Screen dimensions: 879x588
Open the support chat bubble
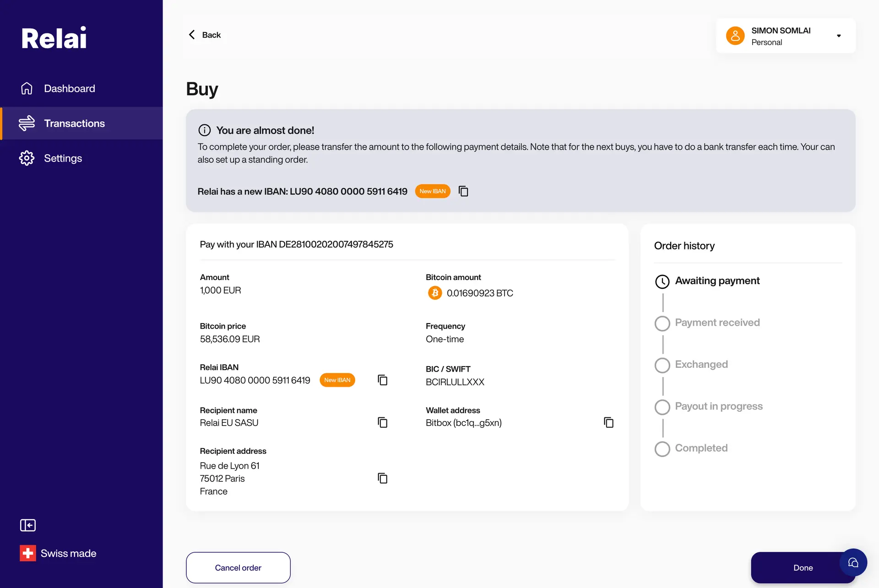coord(853,563)
